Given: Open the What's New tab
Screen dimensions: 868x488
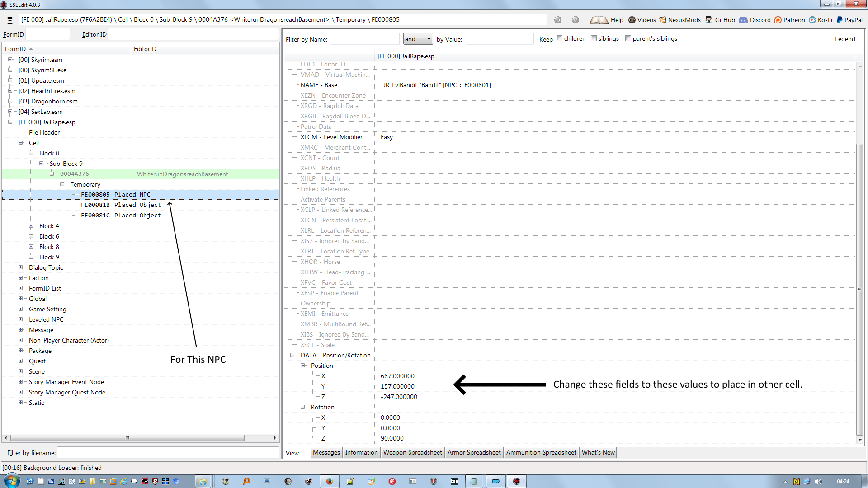Looking at the screenshot, I should [x=598, y=452].
